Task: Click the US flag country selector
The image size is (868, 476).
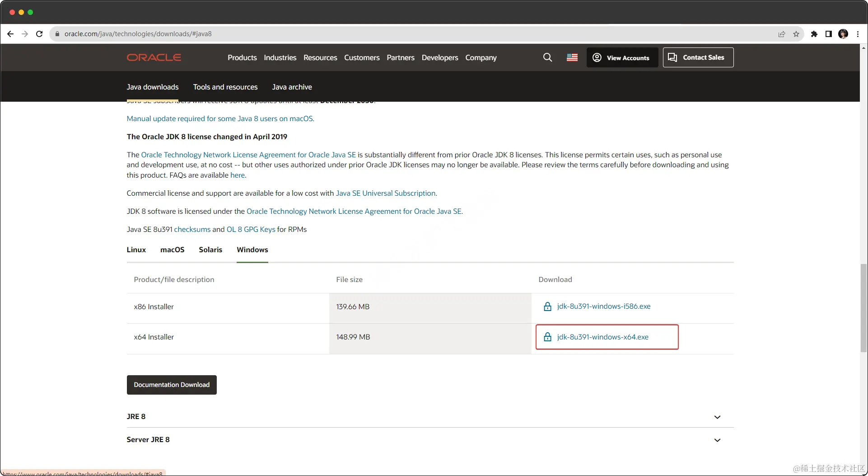Action: (572, 57)
